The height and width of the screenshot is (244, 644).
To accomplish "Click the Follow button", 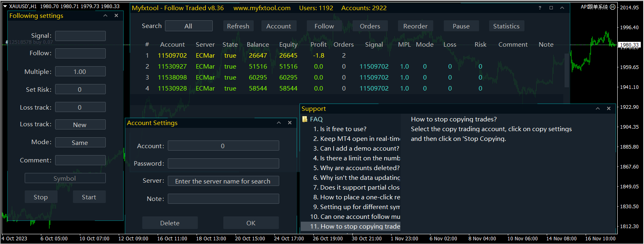I will (324, 26).
